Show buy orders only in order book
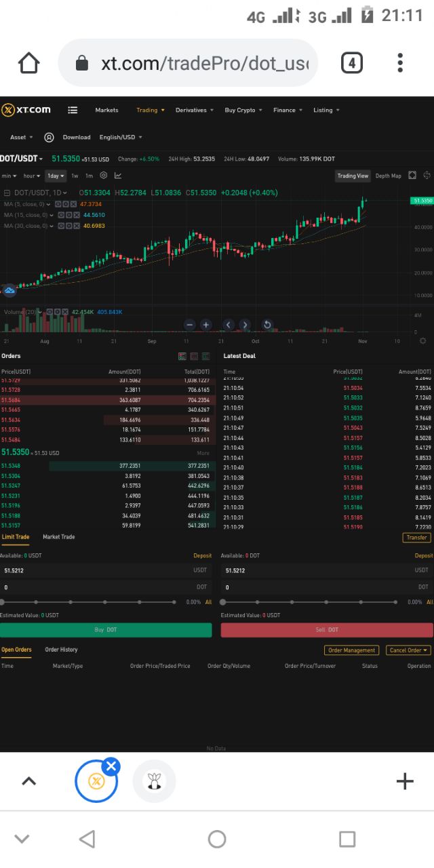Viewport: 434px width, 868px height. (205, 356)
